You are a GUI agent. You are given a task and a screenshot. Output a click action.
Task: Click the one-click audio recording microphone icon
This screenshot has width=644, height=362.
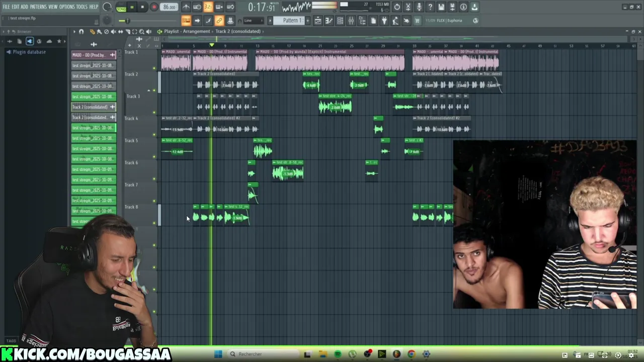click(419, 7)
